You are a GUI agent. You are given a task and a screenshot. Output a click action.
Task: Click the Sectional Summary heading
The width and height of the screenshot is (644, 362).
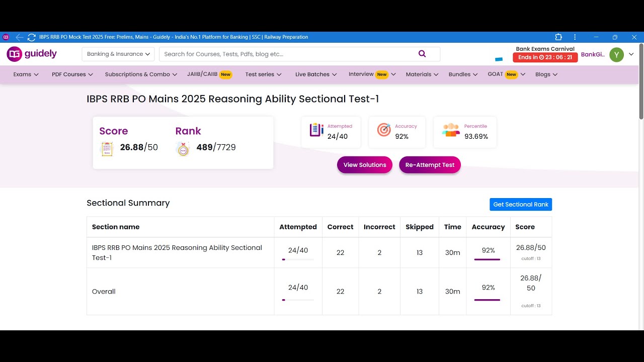coord(128,203)
